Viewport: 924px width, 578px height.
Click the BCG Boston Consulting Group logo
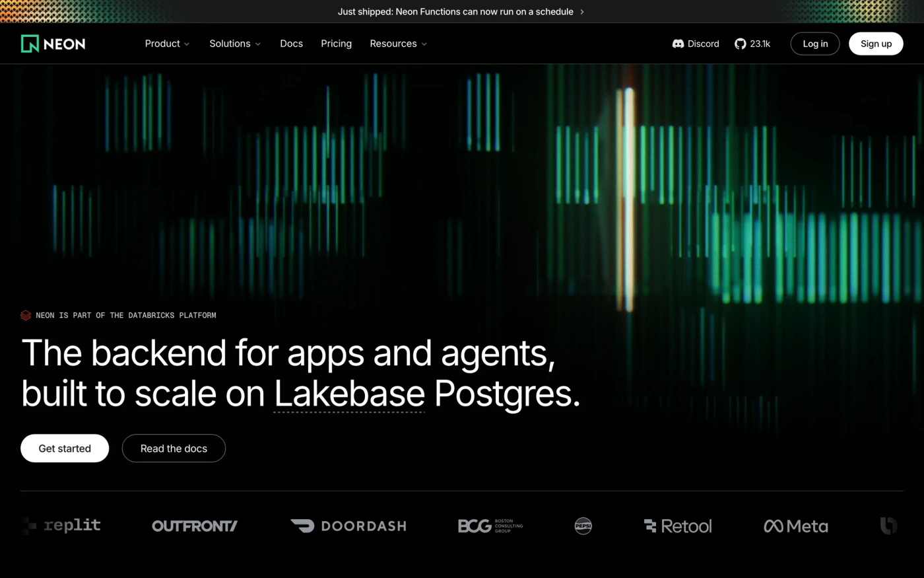point(490,526)
